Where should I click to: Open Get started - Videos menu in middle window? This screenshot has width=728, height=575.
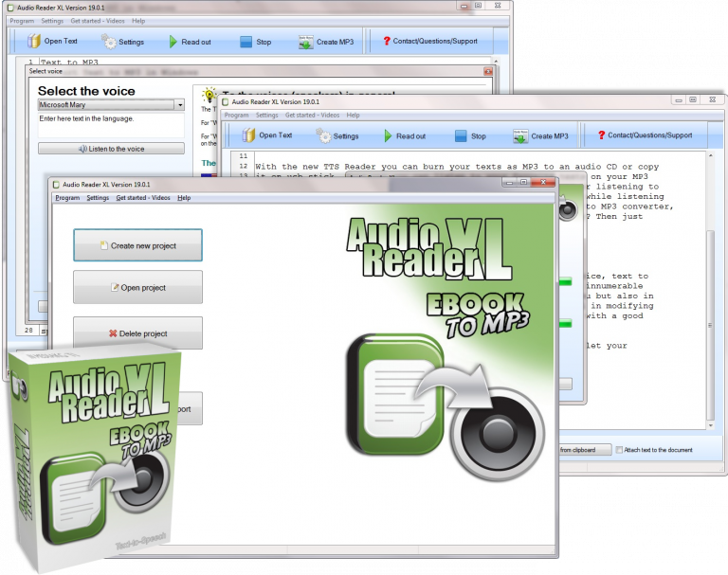[312, 115]
